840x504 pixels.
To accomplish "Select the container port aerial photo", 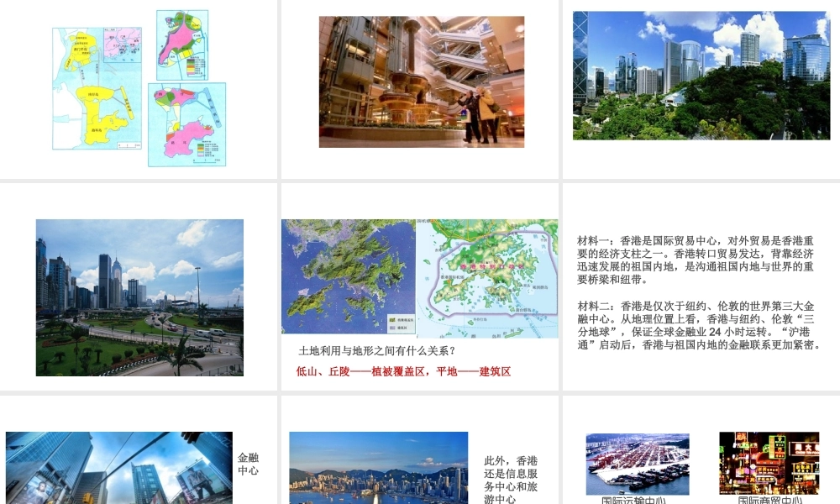I will [638, 464].
